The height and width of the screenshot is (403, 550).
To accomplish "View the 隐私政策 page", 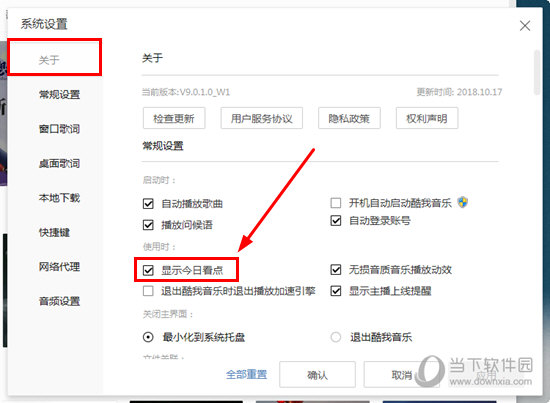I will tap(349, 118).
